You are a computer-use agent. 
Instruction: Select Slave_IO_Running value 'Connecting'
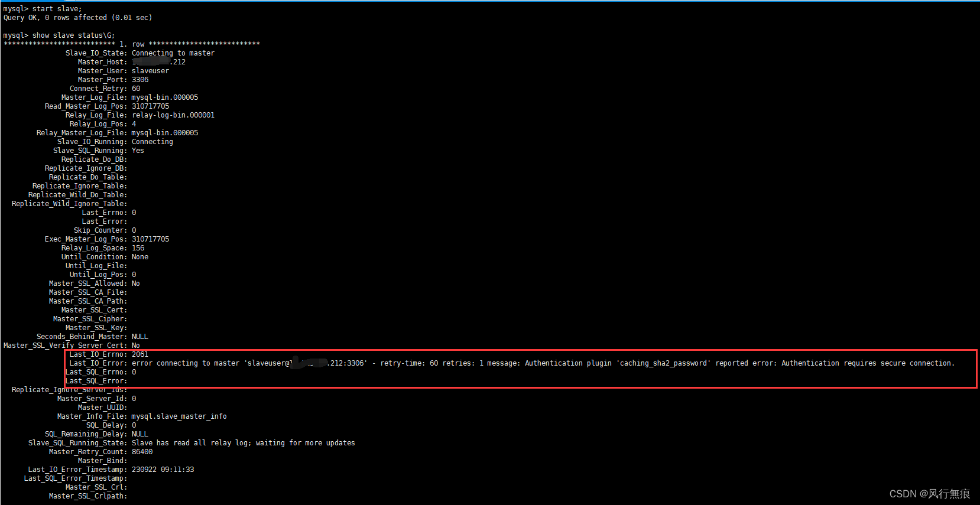pyautogui.click(x=152, y=142)
